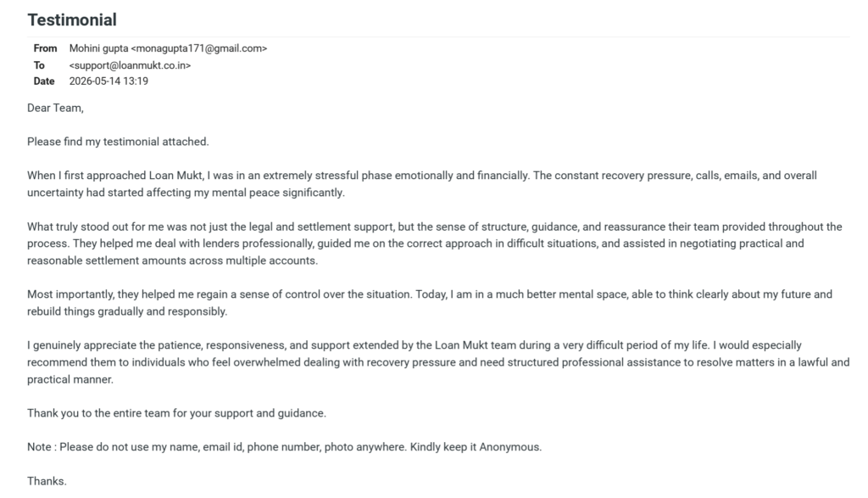868x498 pixels.
Task: Select the timestamp 2026-05-14 13:19
Action: point(108,81)
